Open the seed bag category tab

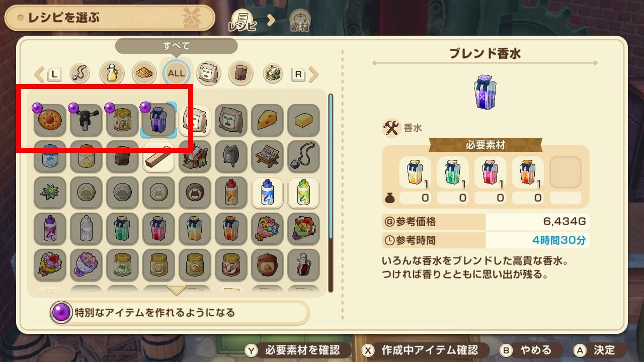(208, 74)
